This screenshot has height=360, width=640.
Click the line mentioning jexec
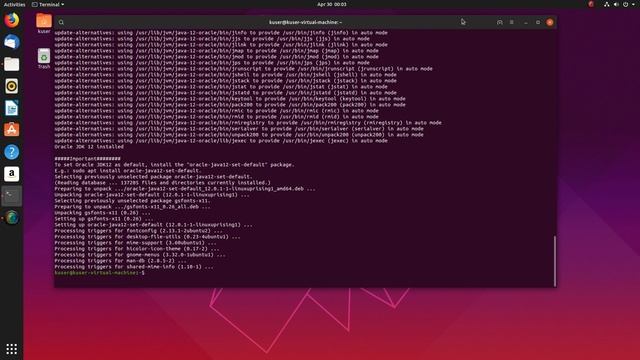tap(221, 140)
